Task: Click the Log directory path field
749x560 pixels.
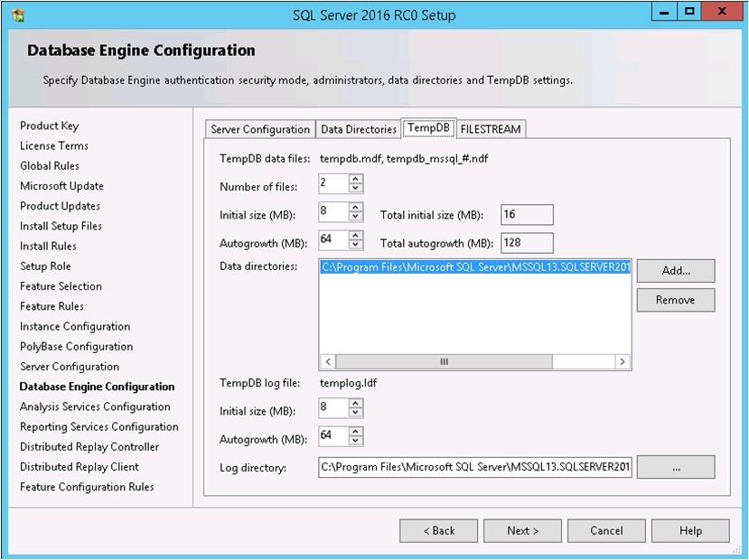Action: (475, 467)
